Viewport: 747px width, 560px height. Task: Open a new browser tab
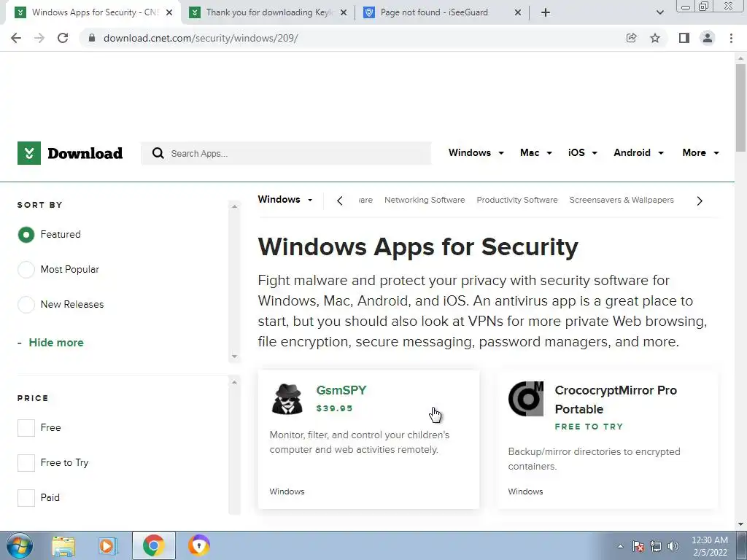pos(546,12)
